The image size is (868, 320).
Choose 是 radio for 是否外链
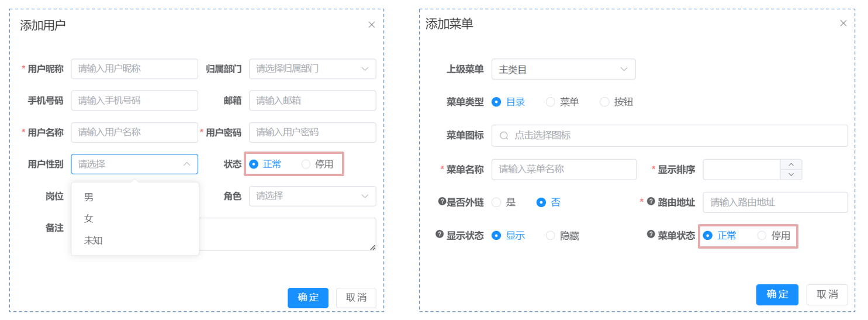496,202
